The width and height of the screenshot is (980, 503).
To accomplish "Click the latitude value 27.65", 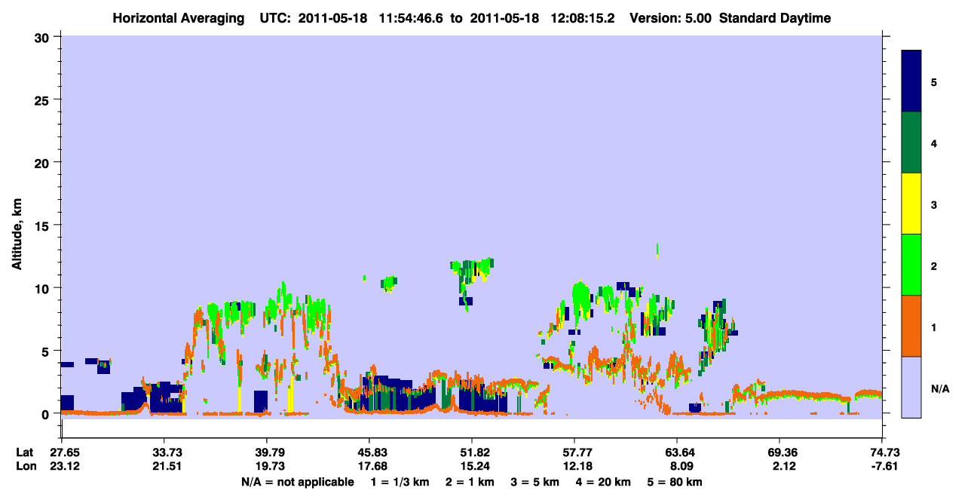I will point(60,452).
